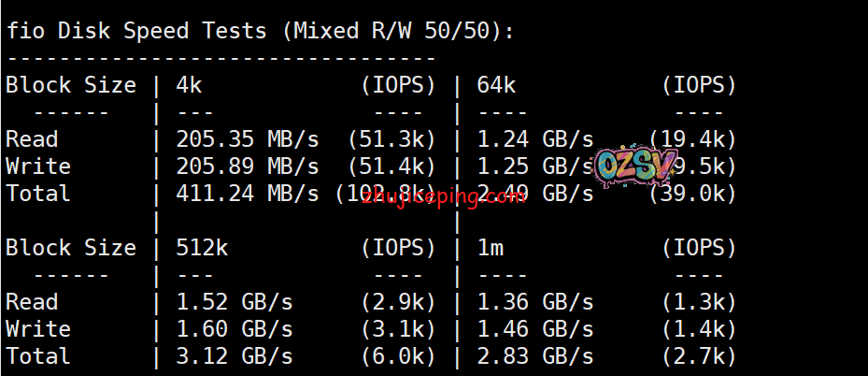
Task: Select the 2.83 GB/s total value
Action: 535,356
